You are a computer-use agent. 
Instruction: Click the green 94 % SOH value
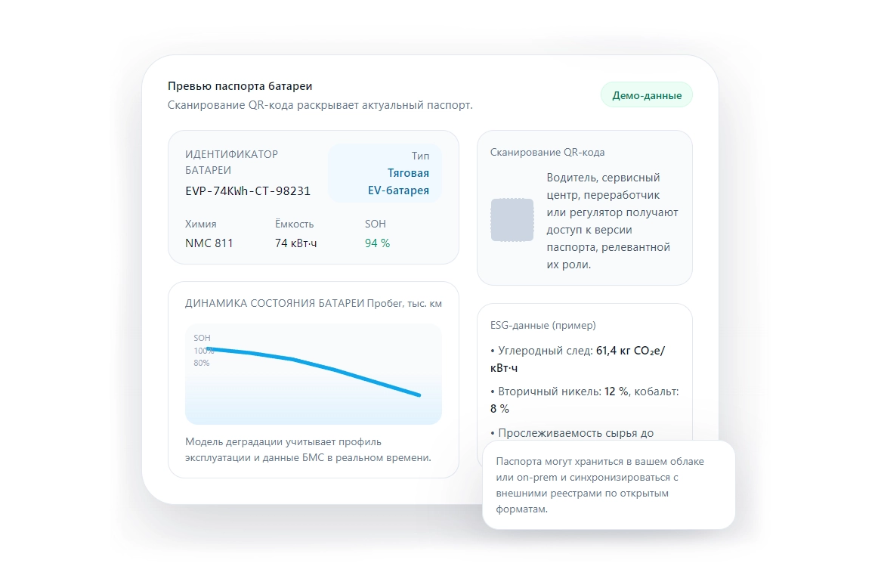(x=377, y=243)
